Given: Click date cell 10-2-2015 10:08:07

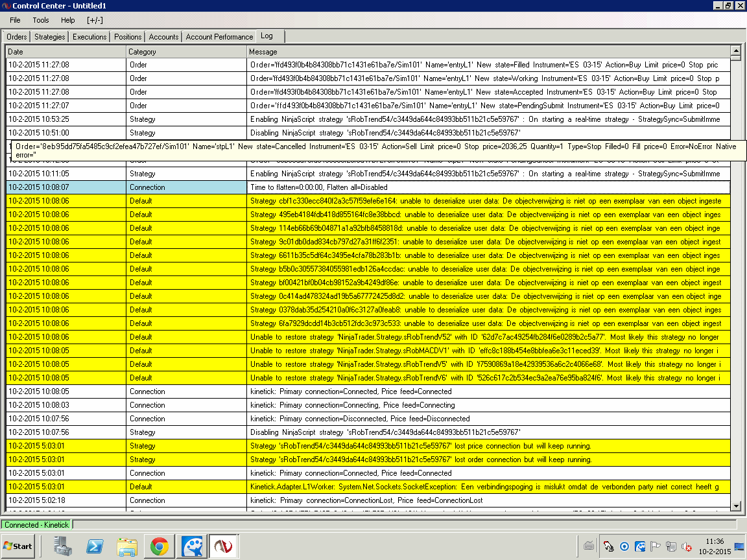Looking at the screenshot, I should pyautogui.click(x=65, y=187).
